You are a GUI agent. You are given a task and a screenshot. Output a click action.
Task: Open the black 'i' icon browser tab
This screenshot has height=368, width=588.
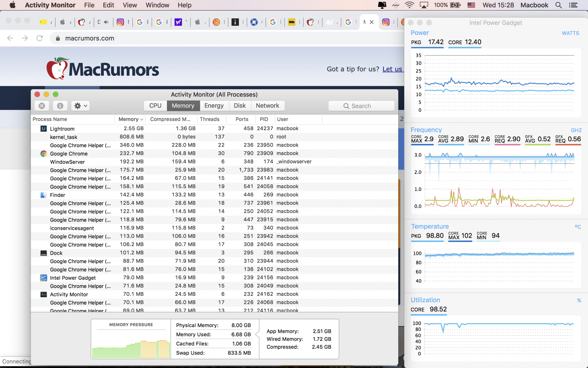tap(235, 22)
